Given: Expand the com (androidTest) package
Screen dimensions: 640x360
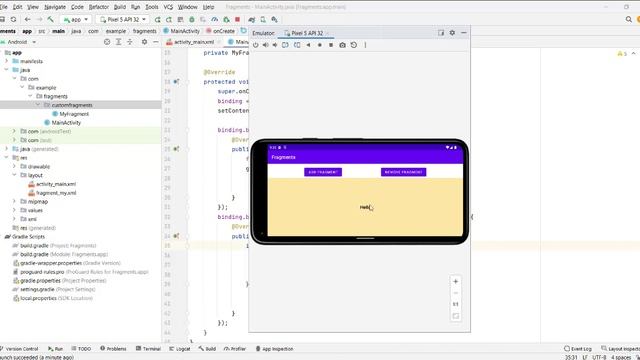Looking at the screenshot, I should click(14, 131).
